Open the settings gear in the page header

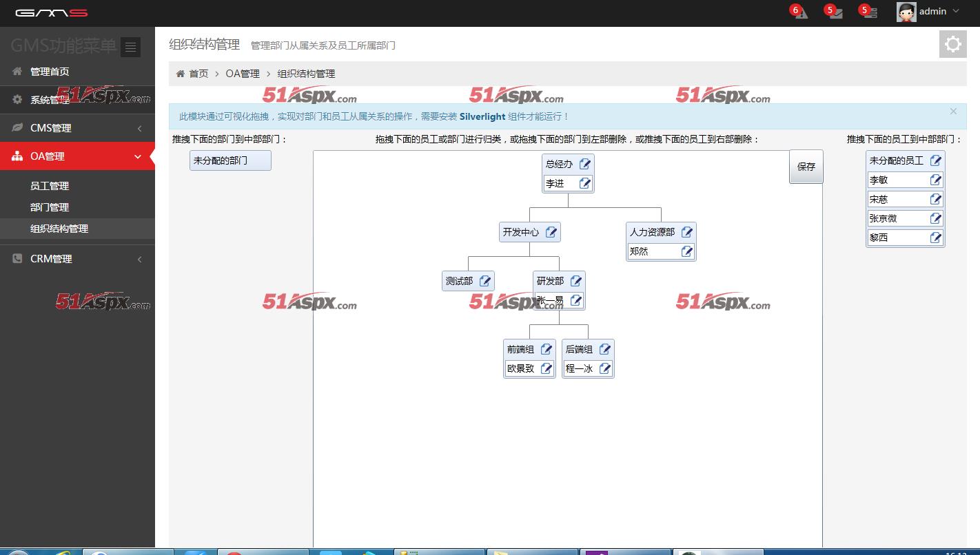(953, 44)
